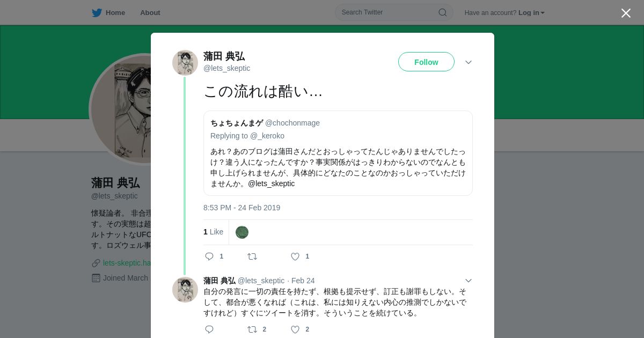Click the search magnifier icon
The height and width of the screenshot is (338, 644).
443,12
